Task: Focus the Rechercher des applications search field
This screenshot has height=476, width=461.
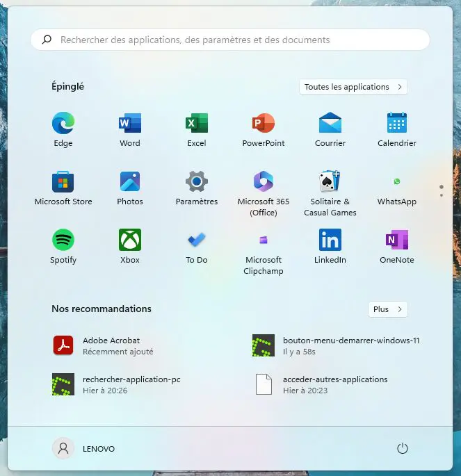Action: click(x=230, y=40)
